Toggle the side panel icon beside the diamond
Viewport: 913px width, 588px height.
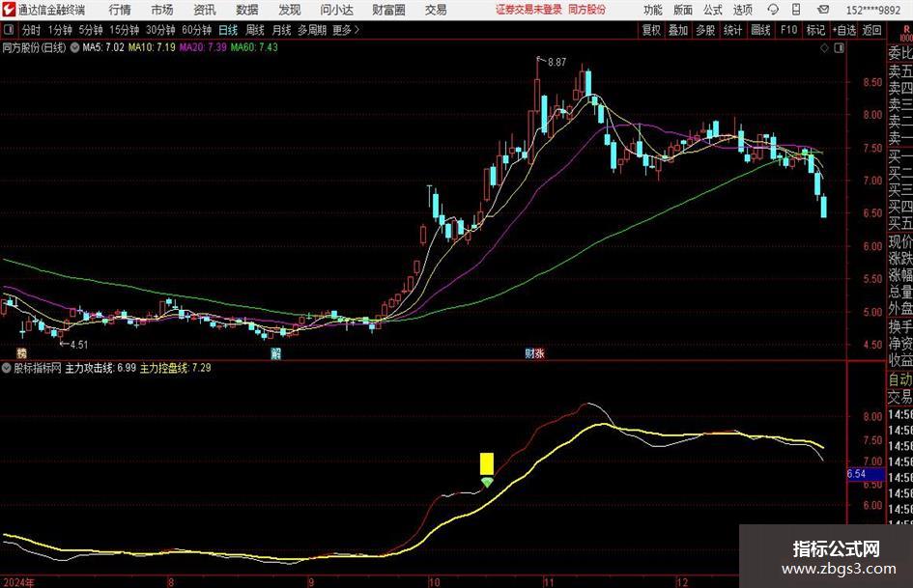pos(839,48)
